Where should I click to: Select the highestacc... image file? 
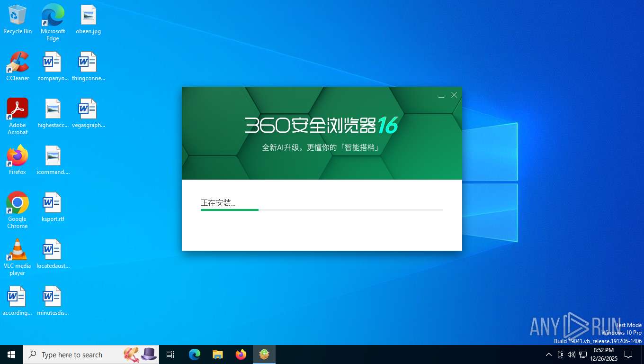point(53,113)
